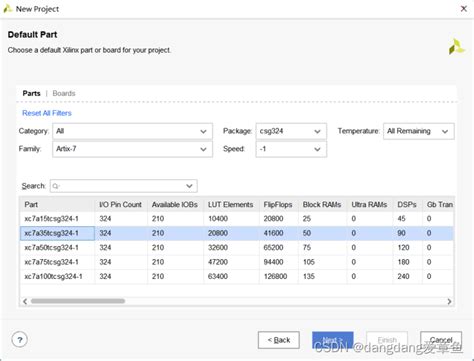474x361 pixels.
Task: Switch to the Boards tab
Action: pyautogui.click(x=64, y=93)
